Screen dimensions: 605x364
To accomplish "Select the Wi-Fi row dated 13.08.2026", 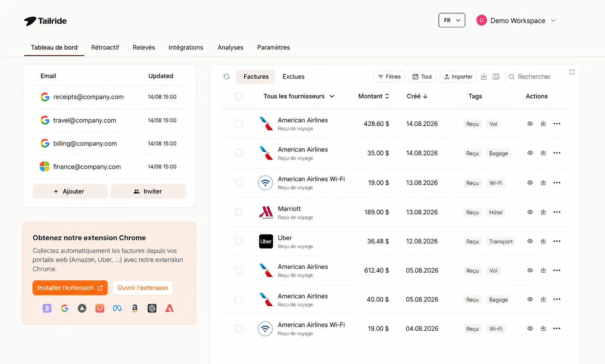I will tap(239, 183).
